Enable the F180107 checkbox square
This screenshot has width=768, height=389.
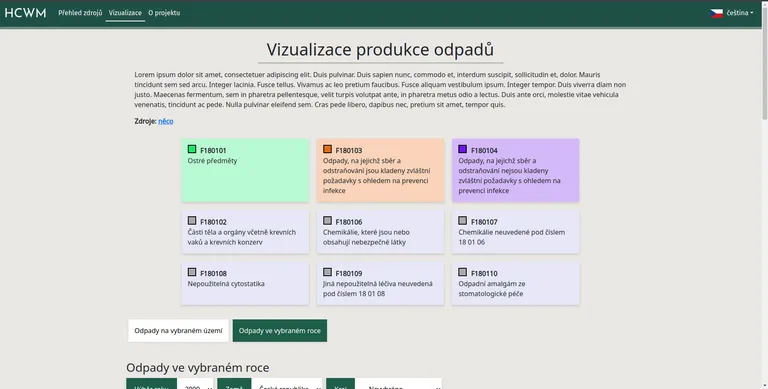pyautogui.click(x=462, y=220)
